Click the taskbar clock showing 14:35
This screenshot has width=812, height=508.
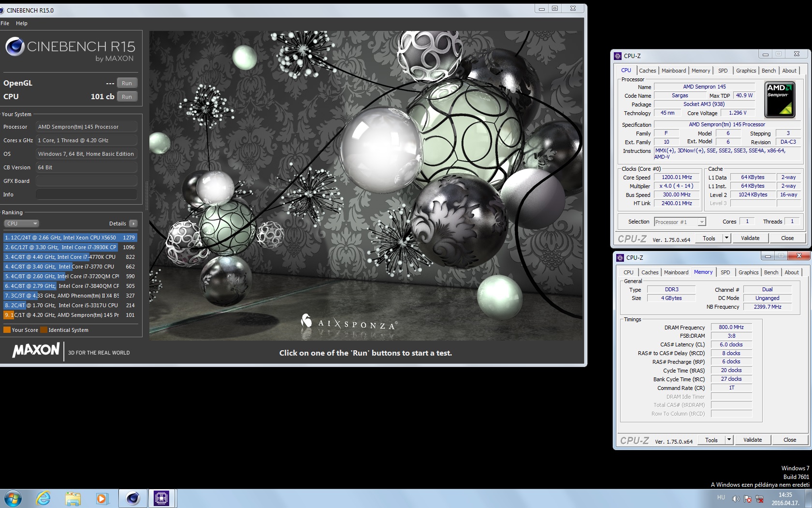click(x=785, y=499)
